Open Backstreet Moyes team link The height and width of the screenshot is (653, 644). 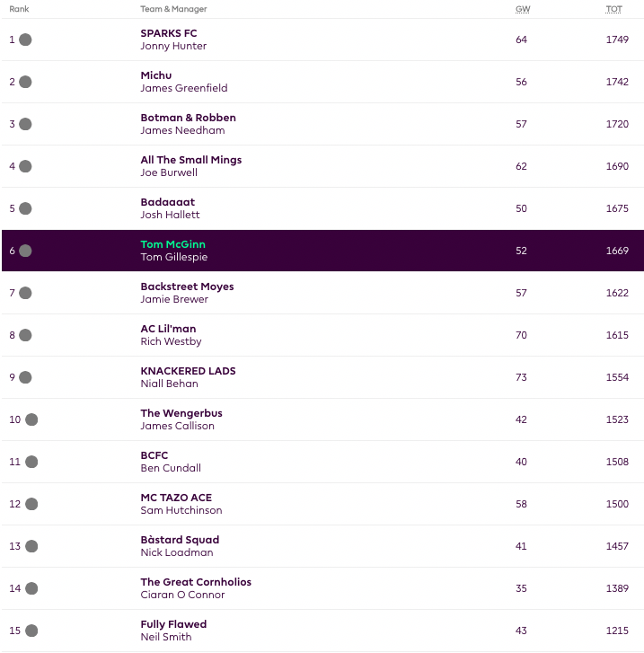pos(187,287)
